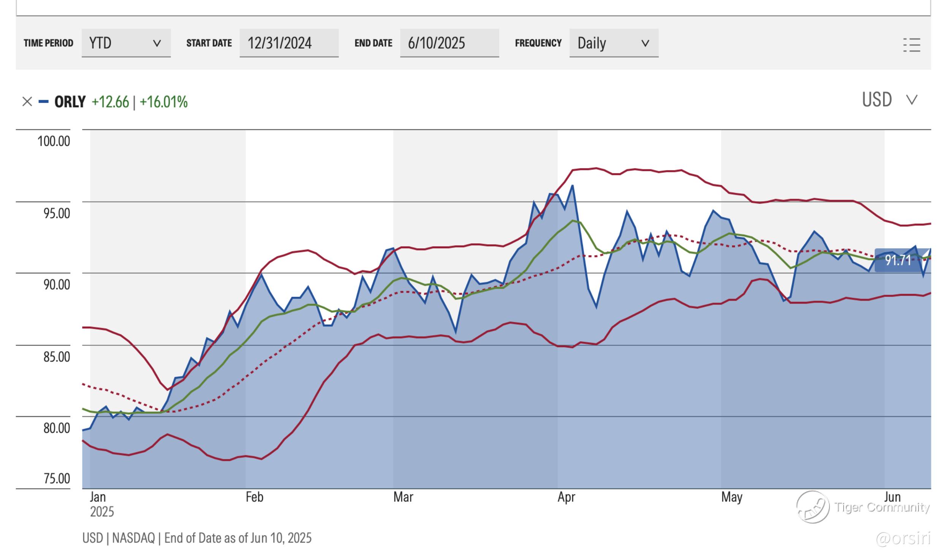
Task: Click the ORLY ticker label
Action: click(x=70, y=102)
